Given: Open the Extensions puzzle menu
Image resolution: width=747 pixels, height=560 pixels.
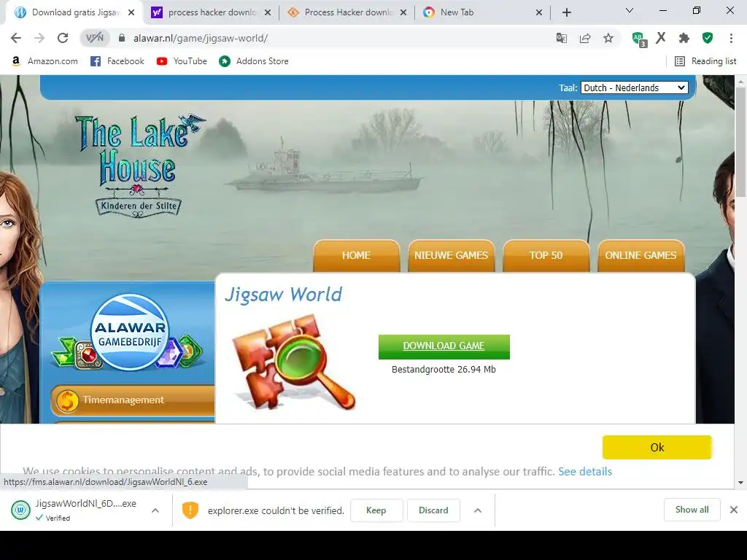Looking at the screenshot, I should point(684,38).
